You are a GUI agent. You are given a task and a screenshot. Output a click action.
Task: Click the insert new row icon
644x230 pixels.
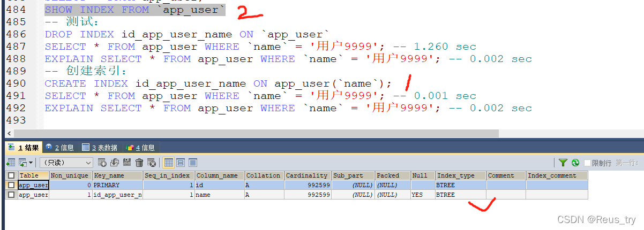tap(102, 163)
